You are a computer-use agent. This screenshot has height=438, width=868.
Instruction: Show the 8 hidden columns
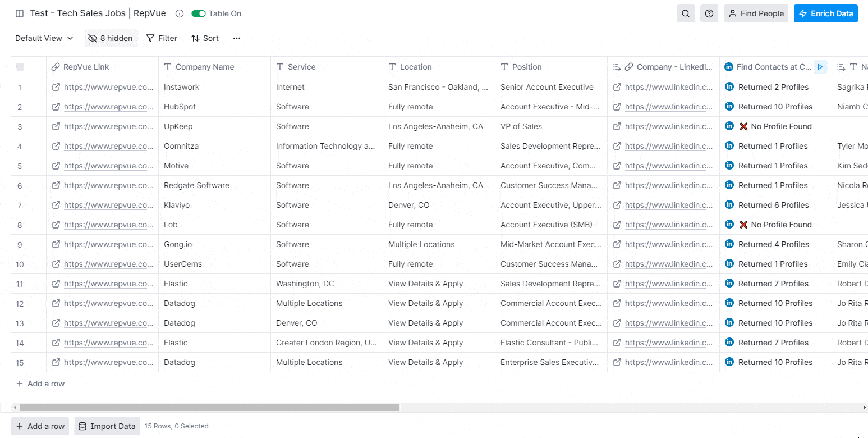tap(111, 38)
